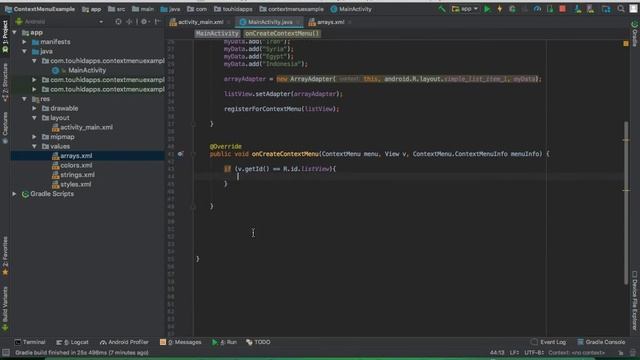The image size is (640, 360).
Task: Collapse the app module node
Action: pos(15,32)
